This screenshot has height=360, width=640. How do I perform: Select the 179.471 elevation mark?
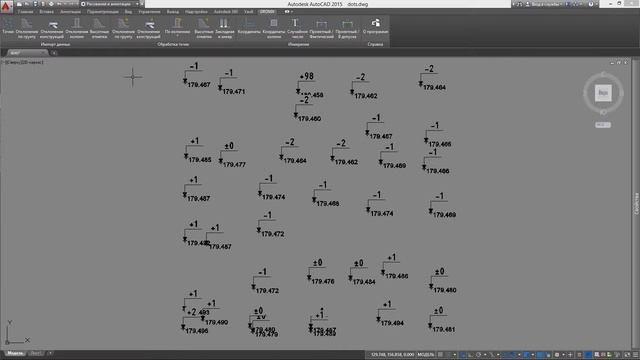point(234,92)
